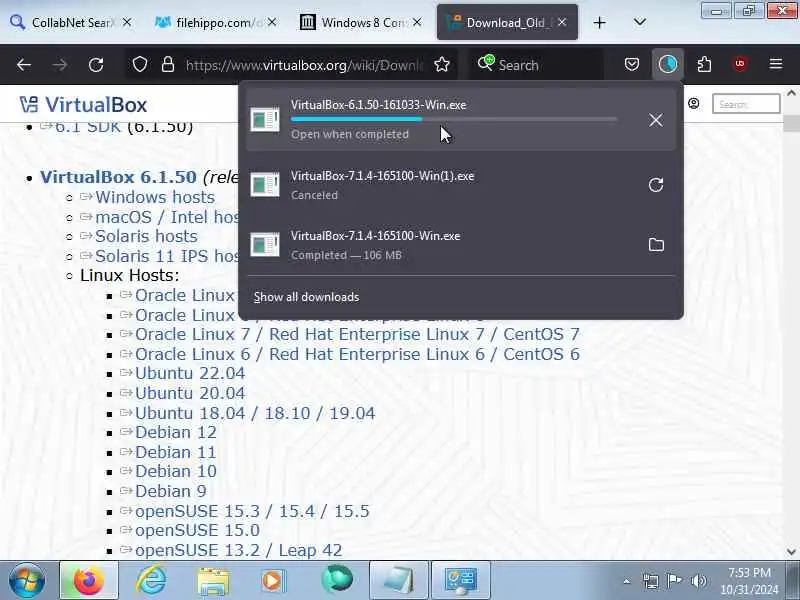Image resolution: width=800 pixels, height=600 pixels.
Task: Open the Ubuntu 18.04 / 18.10 / 19.04 link
Action: tap(255, 413)
